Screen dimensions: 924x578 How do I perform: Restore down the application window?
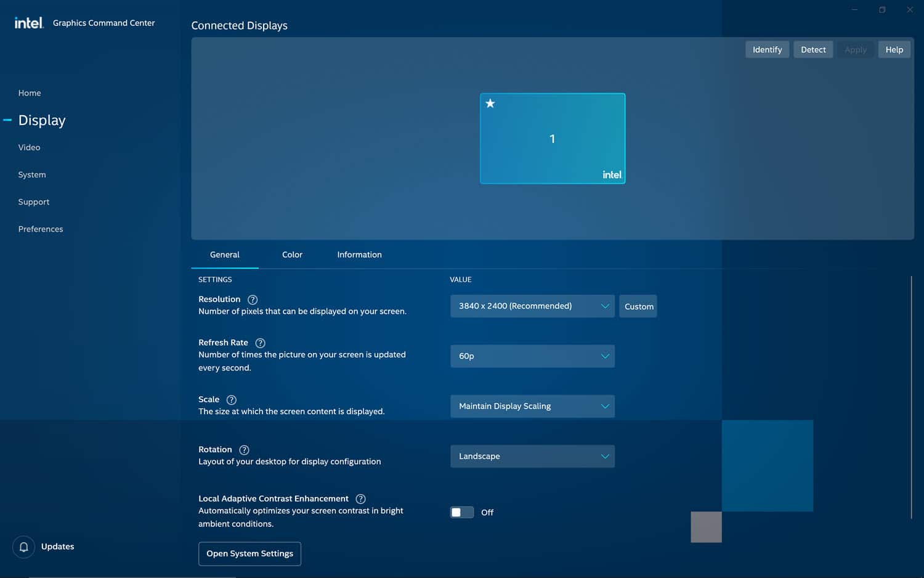coord(882,9)
